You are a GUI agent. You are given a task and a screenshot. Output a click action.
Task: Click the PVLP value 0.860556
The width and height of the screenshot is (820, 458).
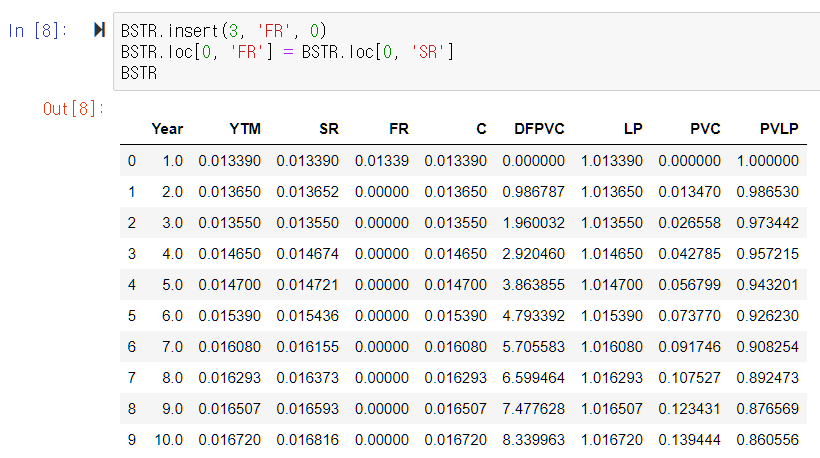click(x=768, y=440)
